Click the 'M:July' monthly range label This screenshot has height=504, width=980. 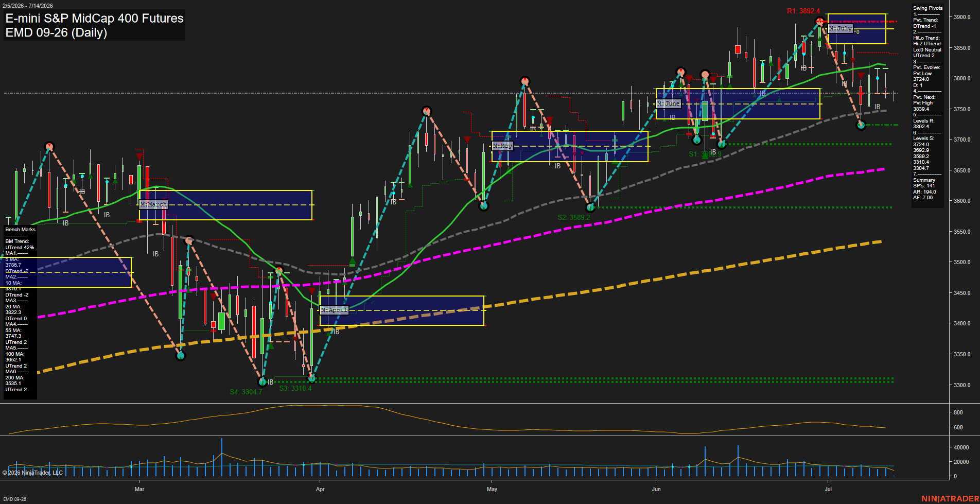[841, 28]
